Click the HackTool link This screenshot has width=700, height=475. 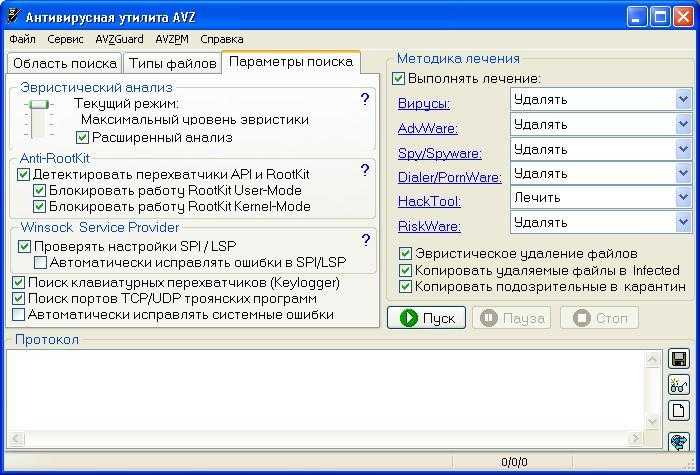coord(429,202)
